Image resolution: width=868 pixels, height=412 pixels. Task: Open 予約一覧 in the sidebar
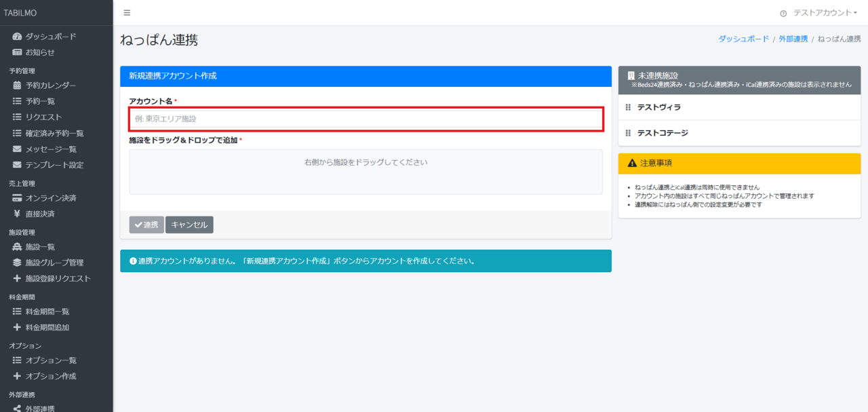point(40,101)
